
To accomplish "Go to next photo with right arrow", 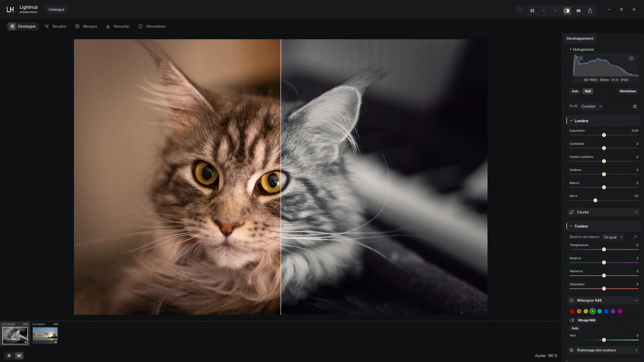I will click(555, 11).
